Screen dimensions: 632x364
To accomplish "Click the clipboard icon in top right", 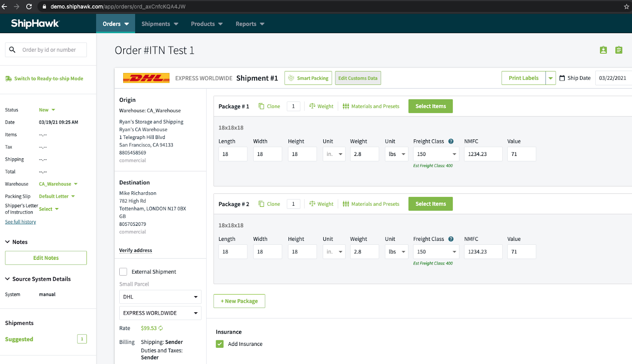I will coord(619,50).
